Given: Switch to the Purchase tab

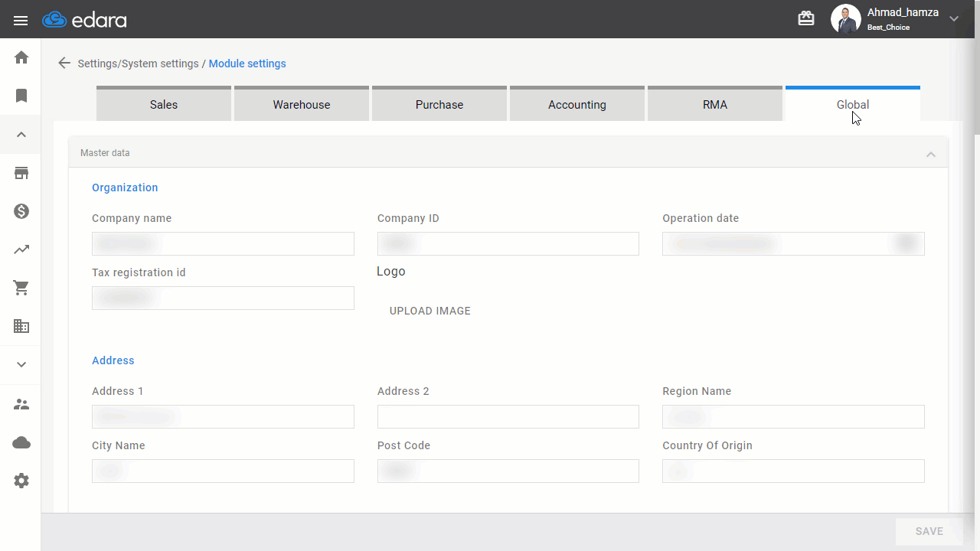Looking at the screenshot, I should pos(439,104).
